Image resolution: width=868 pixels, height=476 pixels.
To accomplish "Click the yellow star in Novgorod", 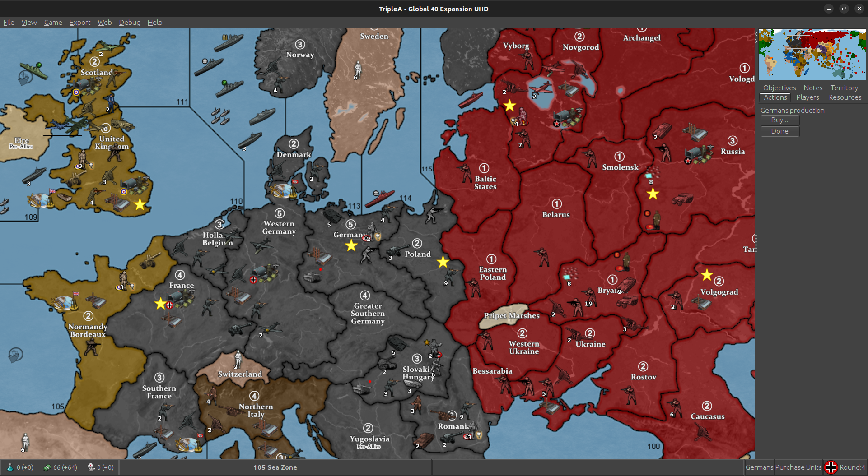I will [x=509, y=106].
